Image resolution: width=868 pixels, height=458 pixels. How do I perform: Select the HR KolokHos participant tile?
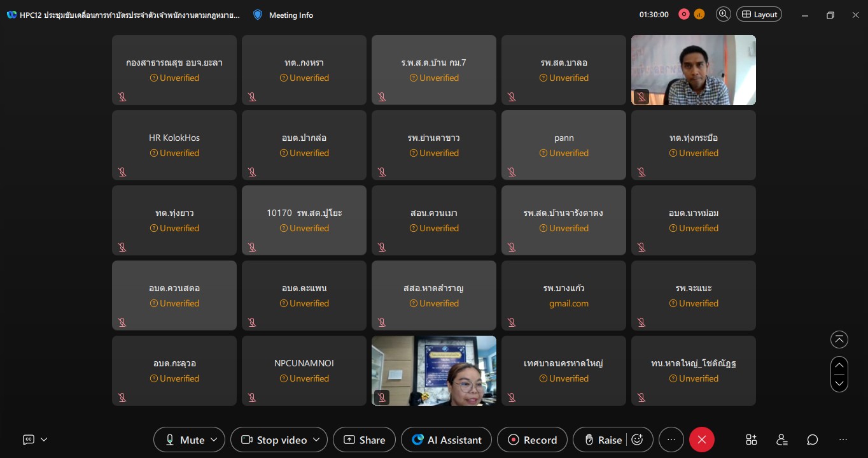pyautogui.click(x=174, y=145)
